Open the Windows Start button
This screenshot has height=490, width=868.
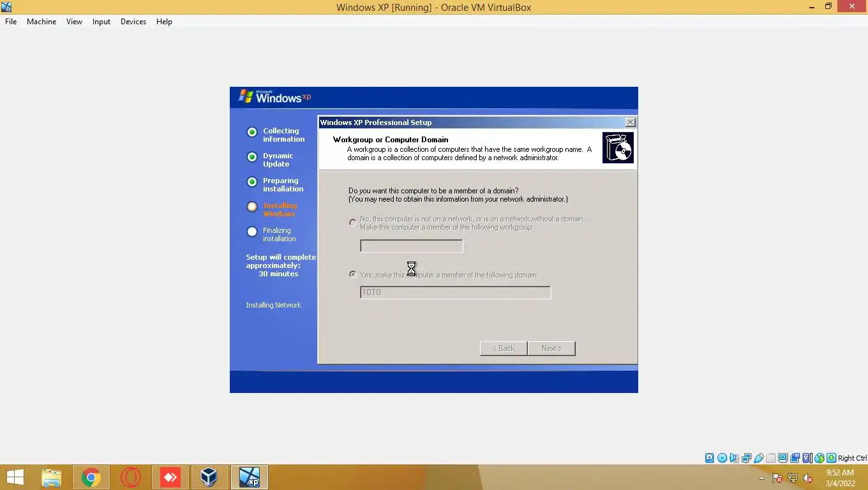coord(15,477)
